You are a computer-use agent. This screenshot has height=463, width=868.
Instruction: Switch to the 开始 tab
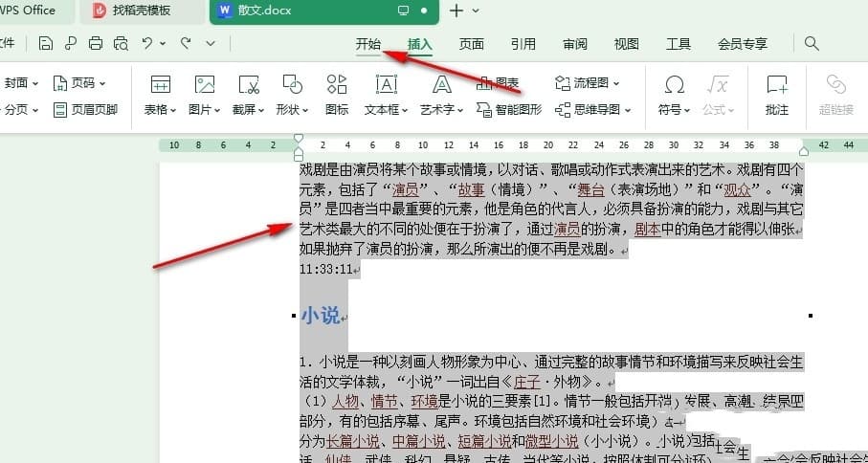[368, 44]
